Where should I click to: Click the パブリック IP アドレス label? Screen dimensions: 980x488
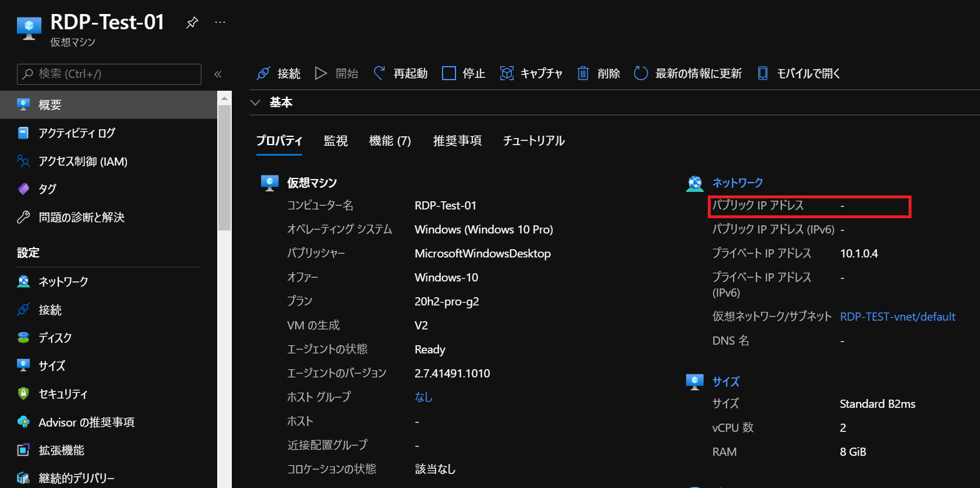(x=758, y=205)
